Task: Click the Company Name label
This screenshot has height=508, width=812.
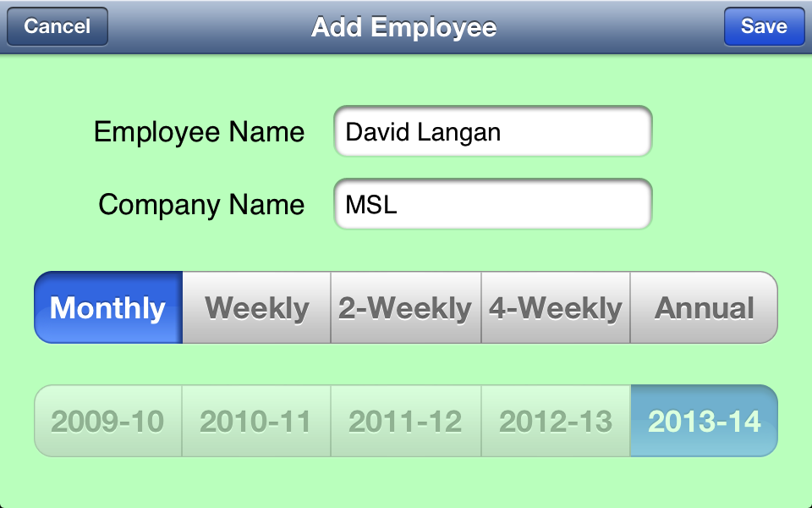Action: click(x=201, y=205)
